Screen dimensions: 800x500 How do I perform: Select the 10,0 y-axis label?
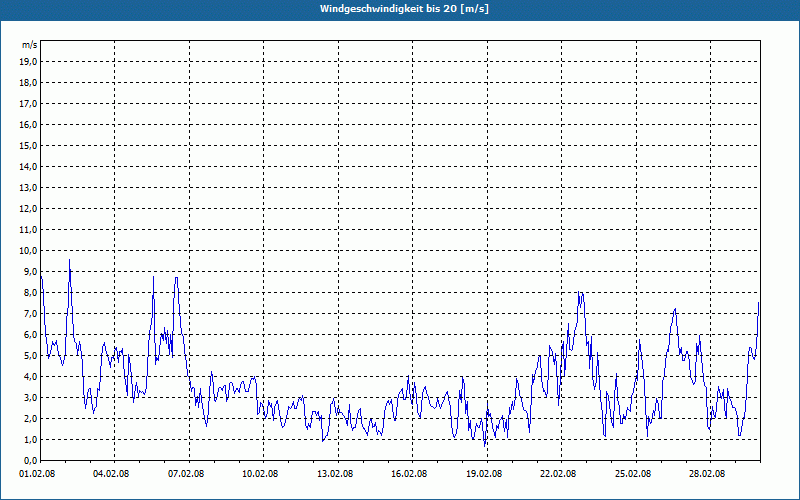tap(29, 251)
